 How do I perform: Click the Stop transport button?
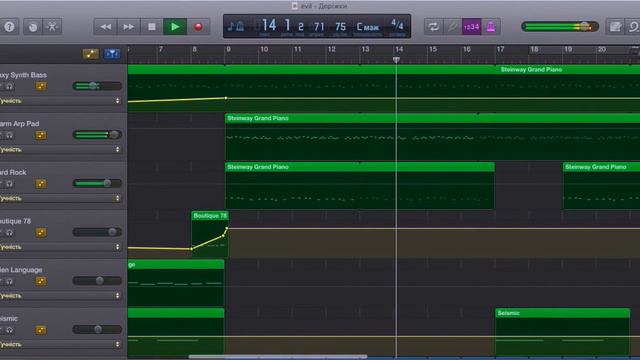[x=151, y=27]
